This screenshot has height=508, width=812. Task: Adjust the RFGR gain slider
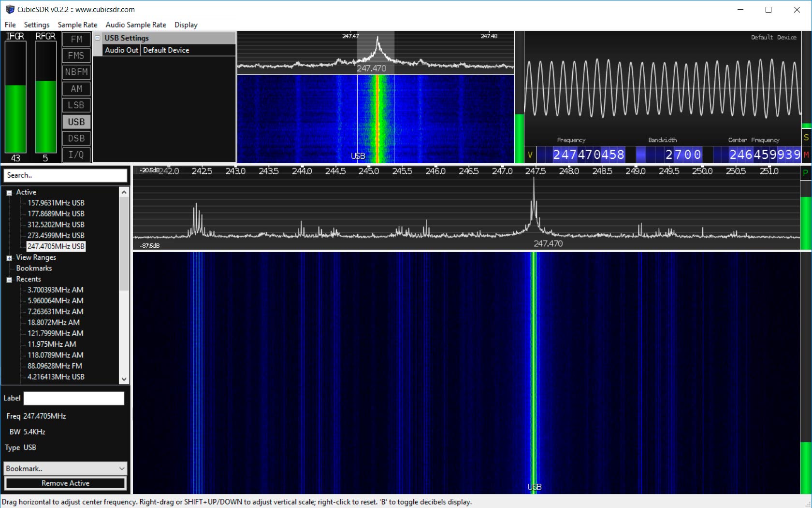pyautogui.click(x=45, y=97)
